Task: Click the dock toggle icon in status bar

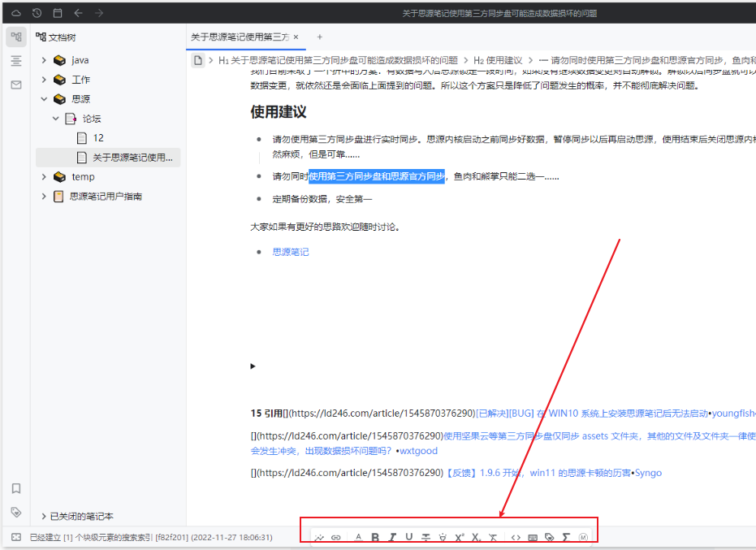Action: tap(16, 537)
